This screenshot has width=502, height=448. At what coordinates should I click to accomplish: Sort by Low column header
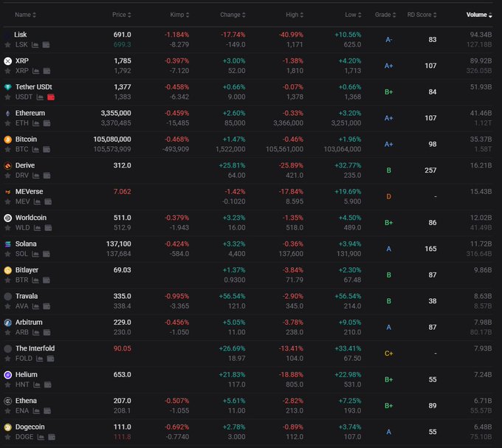(x=353, y=15)
